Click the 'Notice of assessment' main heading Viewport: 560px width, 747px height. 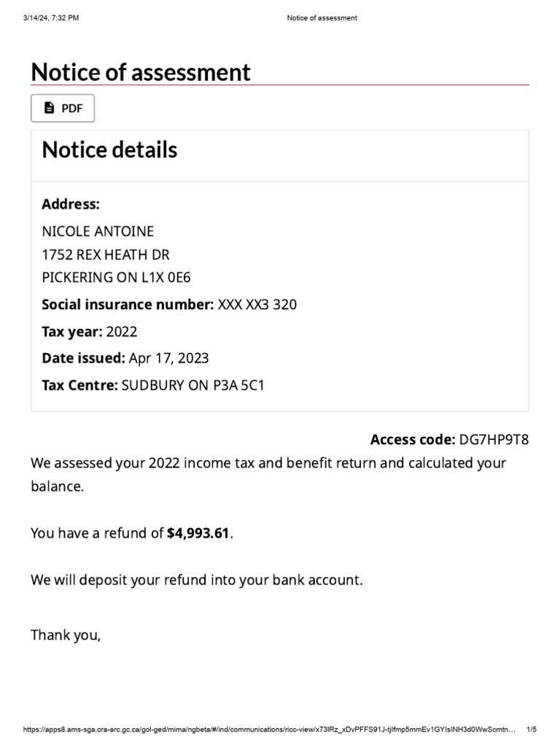(x=141, y=71)
